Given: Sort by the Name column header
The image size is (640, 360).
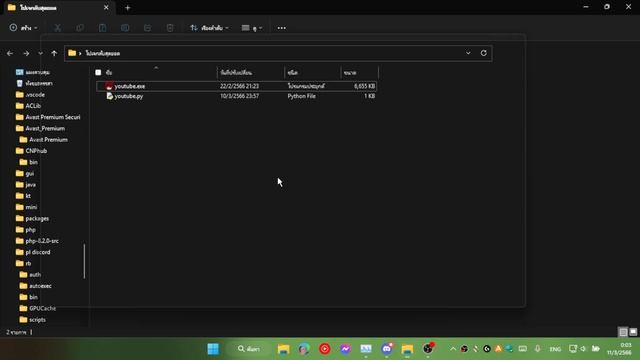Looking at the screenshot, I should pyautogui.click(x=156, y=73).
